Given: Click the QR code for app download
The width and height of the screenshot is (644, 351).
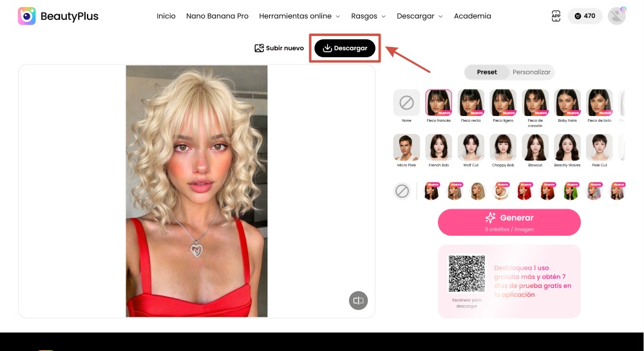Looking at the screenshot, I should tap(466, 274).
